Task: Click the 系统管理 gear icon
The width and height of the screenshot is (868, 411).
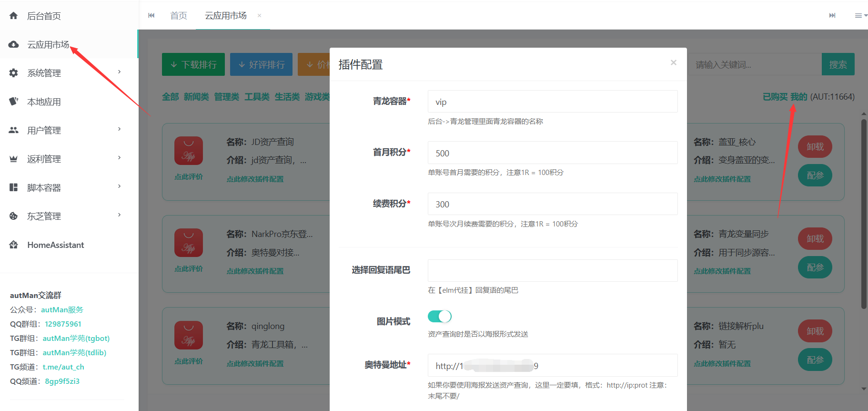Action: click(x=13, y=73)
